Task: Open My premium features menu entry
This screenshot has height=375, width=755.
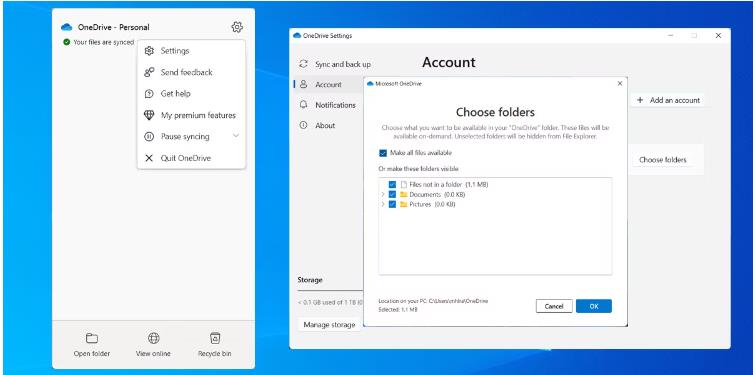Action: pyautogui.click(x=191, y=116)
